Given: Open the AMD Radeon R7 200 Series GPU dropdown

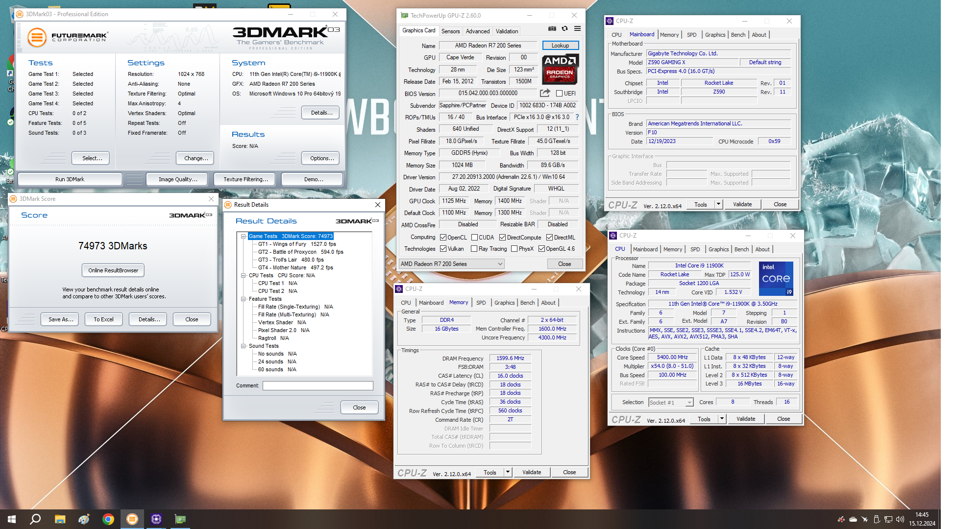Looking at the screenshot, I should tap(451, 264).
